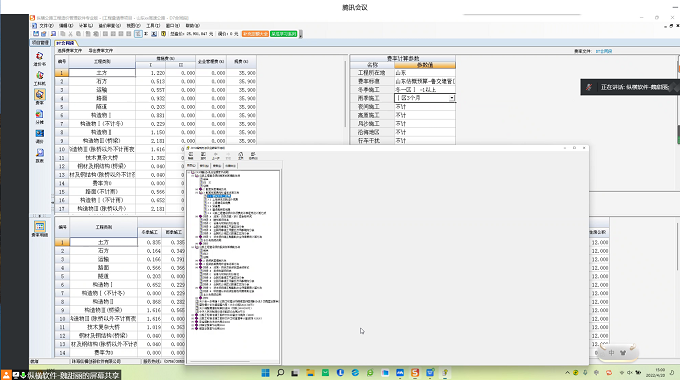This screenshot has width=680, height=380.
Task: Open the 文件(F) menu
Action: (x=46, y=26)
